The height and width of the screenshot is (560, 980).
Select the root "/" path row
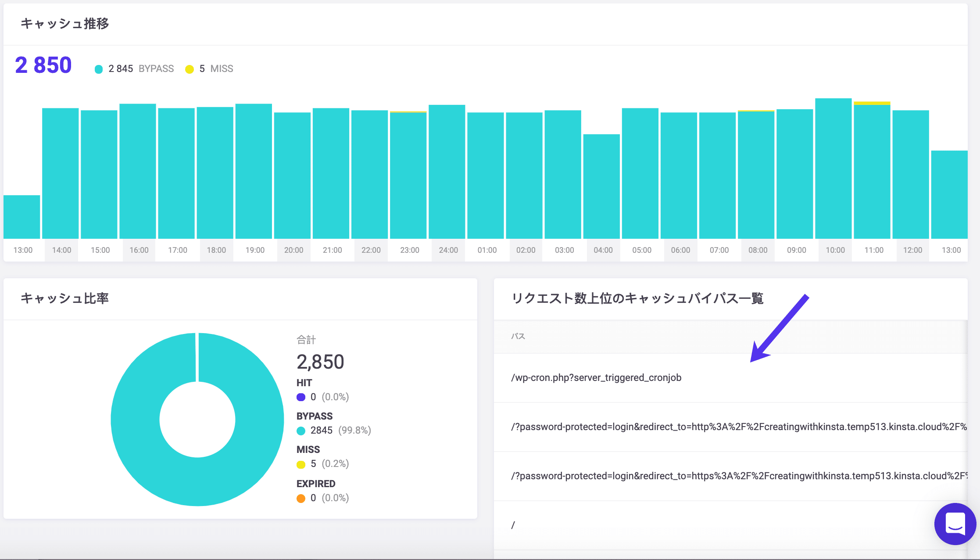pyautogui.click(x=513, y=525)
